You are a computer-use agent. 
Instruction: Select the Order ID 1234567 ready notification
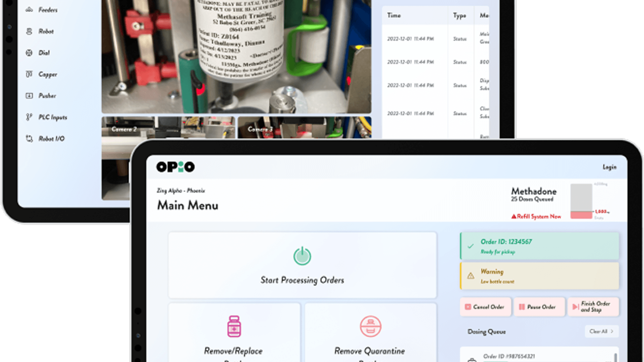[x=539, y=246]
